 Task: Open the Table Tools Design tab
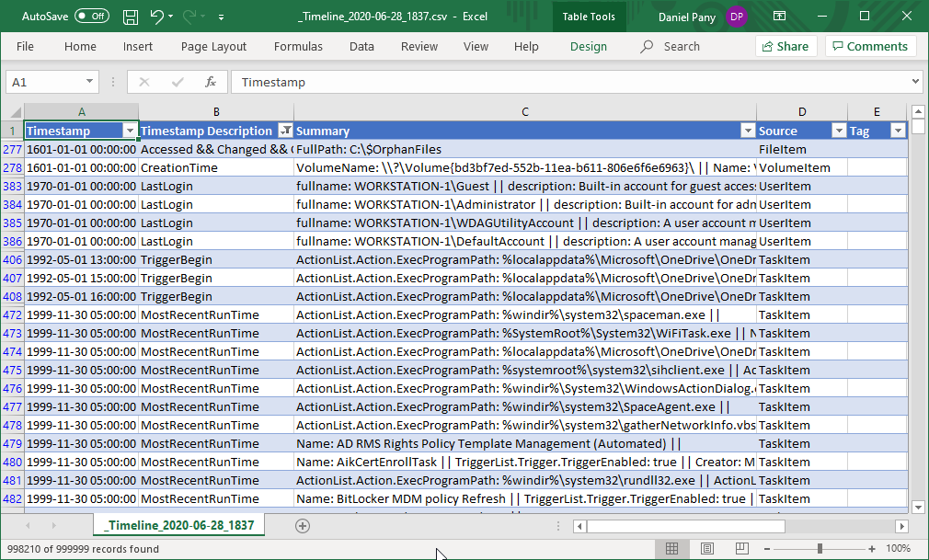(x=589, y=46)
